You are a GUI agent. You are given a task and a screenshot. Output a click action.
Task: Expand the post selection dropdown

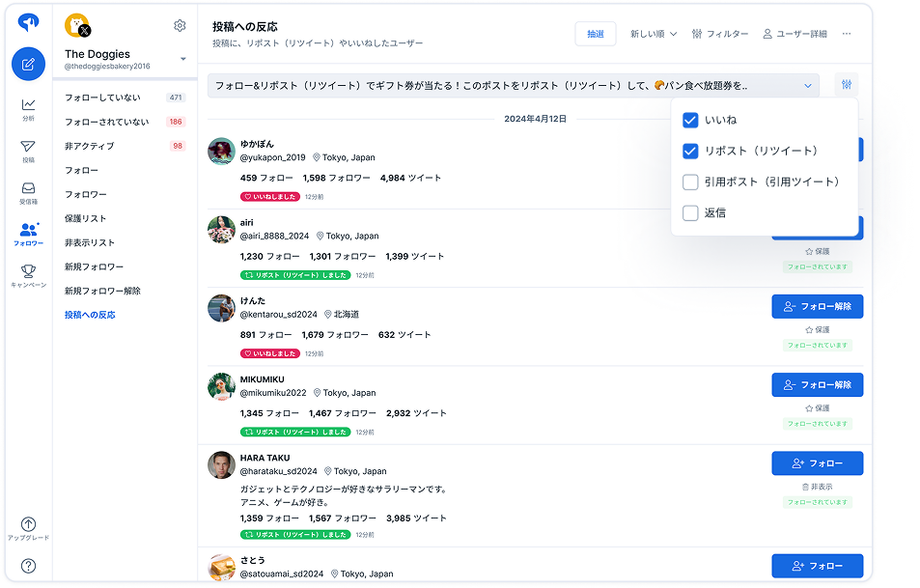tap(513, 86)
